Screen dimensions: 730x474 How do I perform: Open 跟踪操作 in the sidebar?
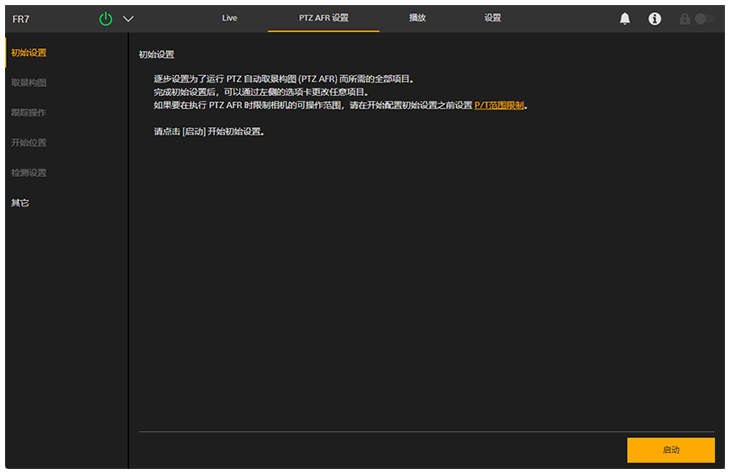pos(28,112)
